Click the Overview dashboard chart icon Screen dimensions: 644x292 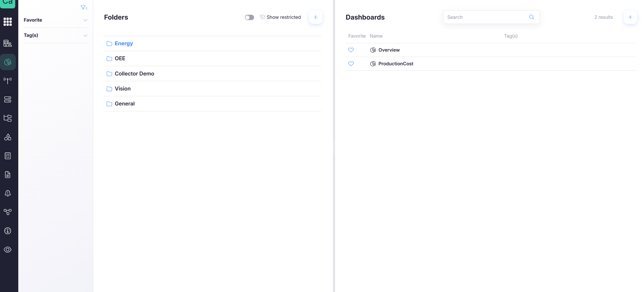[373, 50]
